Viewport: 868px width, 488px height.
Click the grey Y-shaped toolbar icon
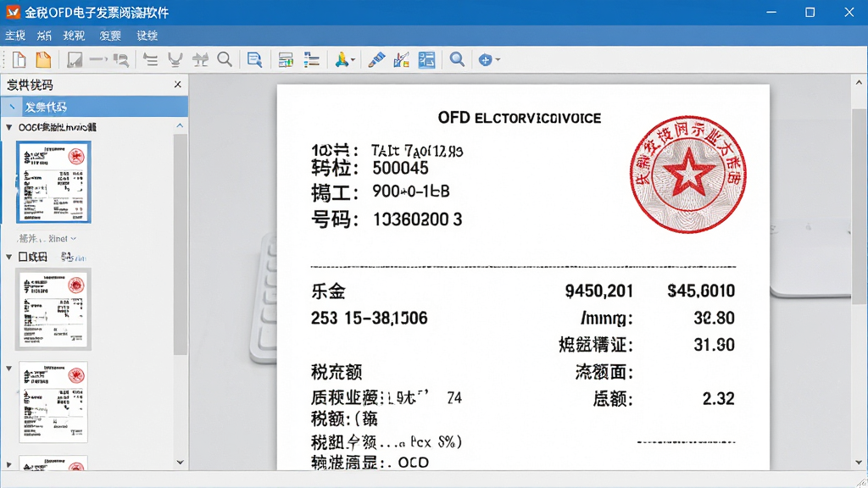[x=175, y=60]
